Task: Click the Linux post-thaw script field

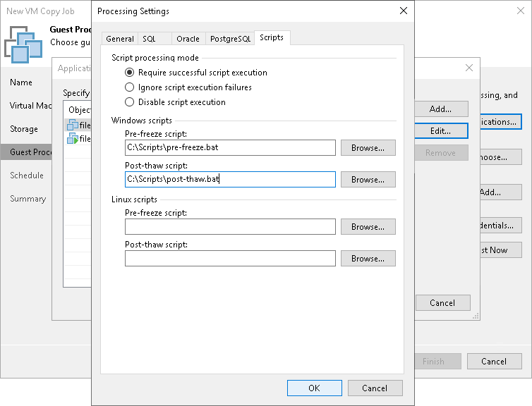Action: [x=230, y=259]
